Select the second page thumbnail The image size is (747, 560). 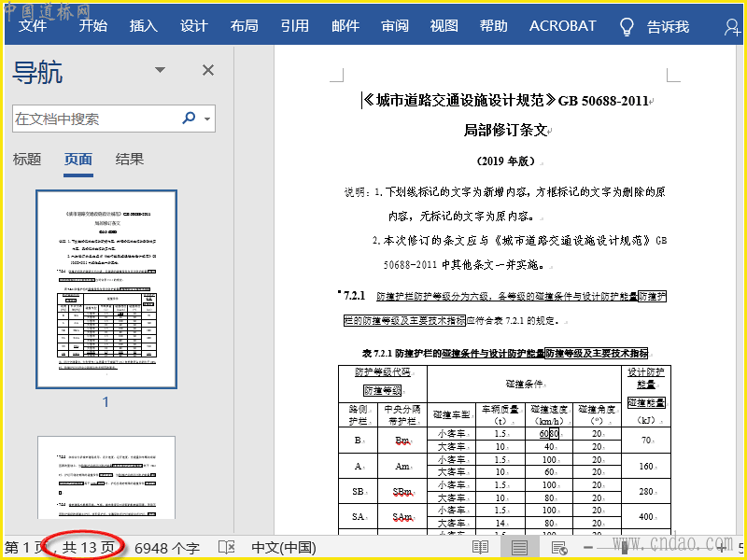pyautogui.click(x=106, y=478)
